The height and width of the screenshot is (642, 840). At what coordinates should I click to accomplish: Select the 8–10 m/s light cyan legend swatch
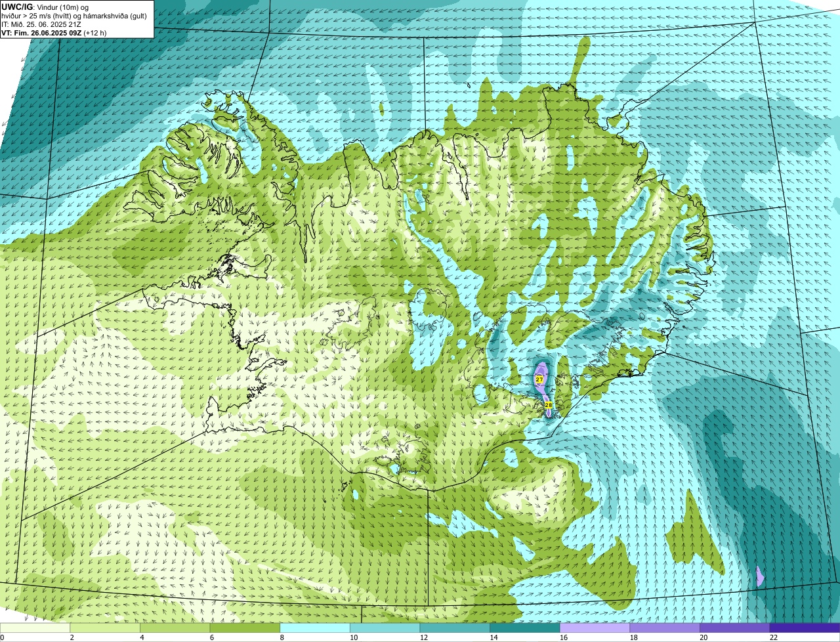(x=315, y=628)
